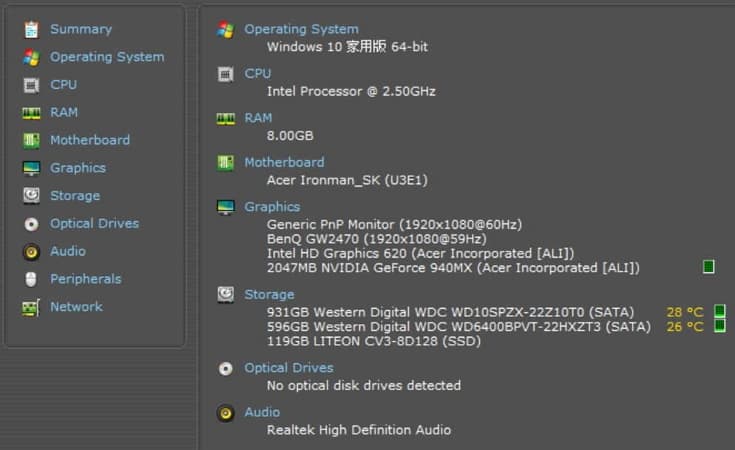The height and width of the screenshot is (450, 735).
Task: Click the Motherboard icon in summary panel
Action: [225, 163]
